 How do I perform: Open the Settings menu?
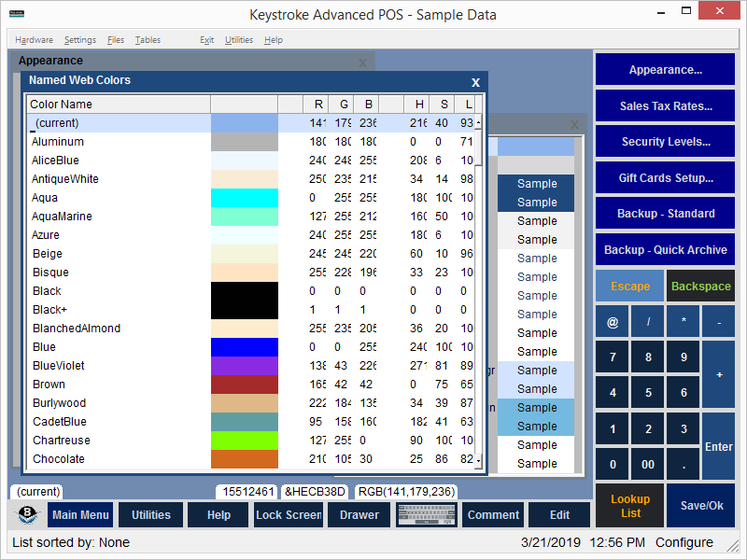[80, 40]
